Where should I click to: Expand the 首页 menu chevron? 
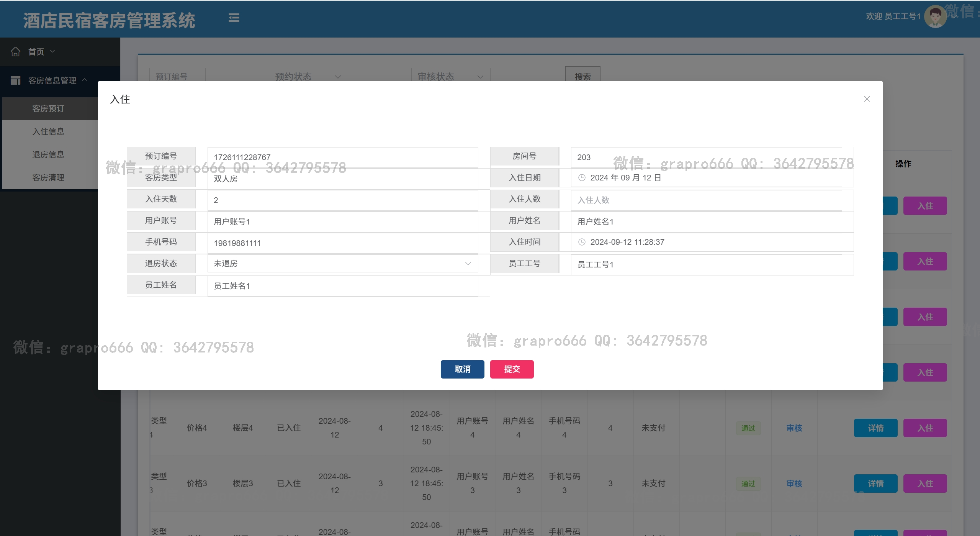pos(53,51)
